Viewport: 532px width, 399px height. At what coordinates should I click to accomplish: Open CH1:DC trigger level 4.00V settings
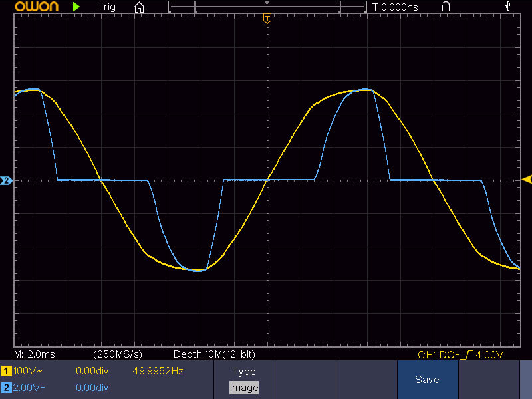[x=460, y=354]
